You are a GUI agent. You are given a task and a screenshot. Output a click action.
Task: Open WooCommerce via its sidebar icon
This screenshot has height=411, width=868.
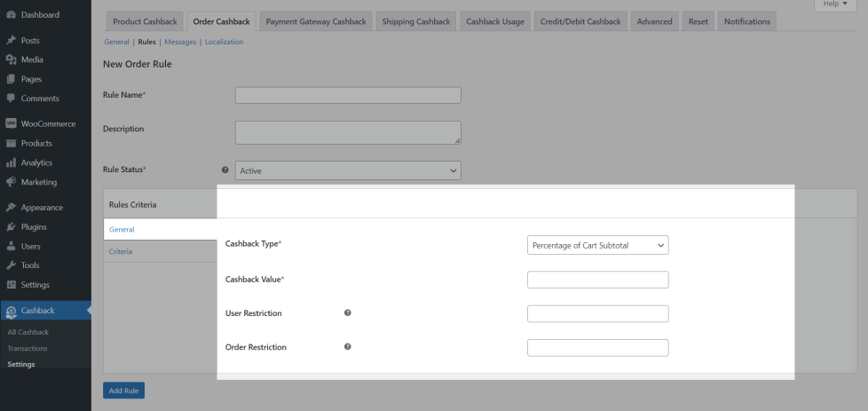tap(11, 124)
